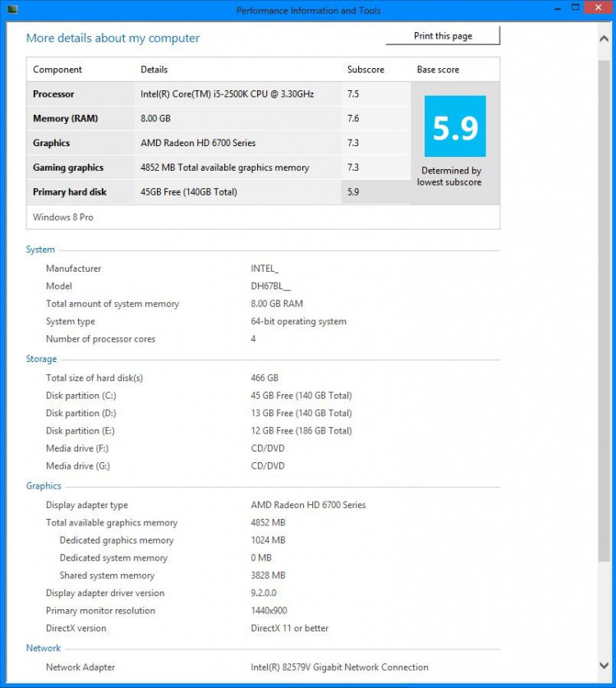Image resolution: width=616 pixels, height=688 pixels.
Task: Click the Media drive (G:) label
Action: pos(78,466)
